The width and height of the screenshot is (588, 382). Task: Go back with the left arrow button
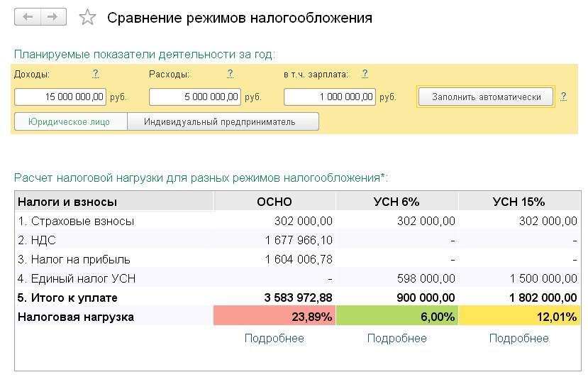28,17
